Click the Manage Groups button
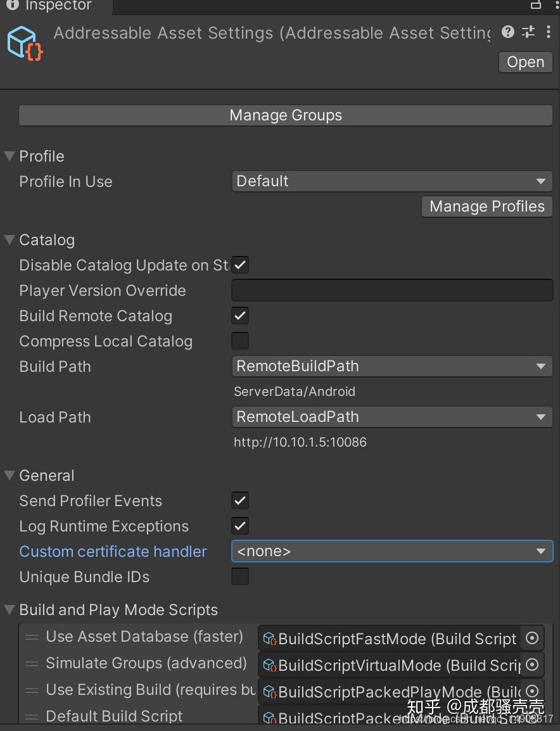560x731 pixels. (x=286, y=115)
